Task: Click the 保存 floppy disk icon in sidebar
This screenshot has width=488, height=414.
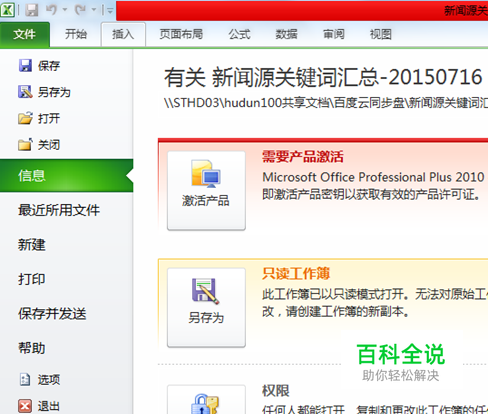Action: pos(25,66)
